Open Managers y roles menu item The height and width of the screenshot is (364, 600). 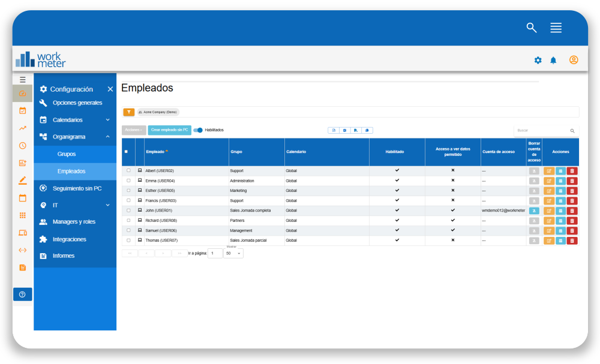(x=74, y=222)
